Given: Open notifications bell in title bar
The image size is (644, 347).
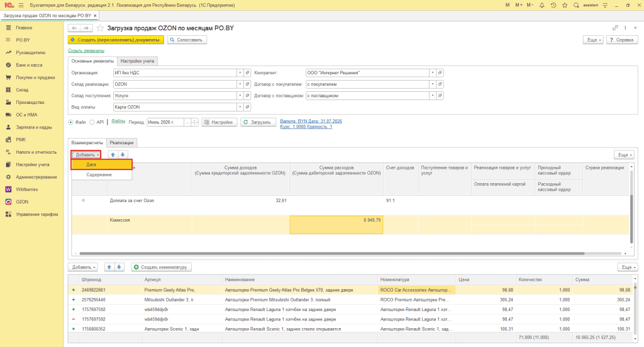Looking at the screenshot, I should [x=541, y=5].
